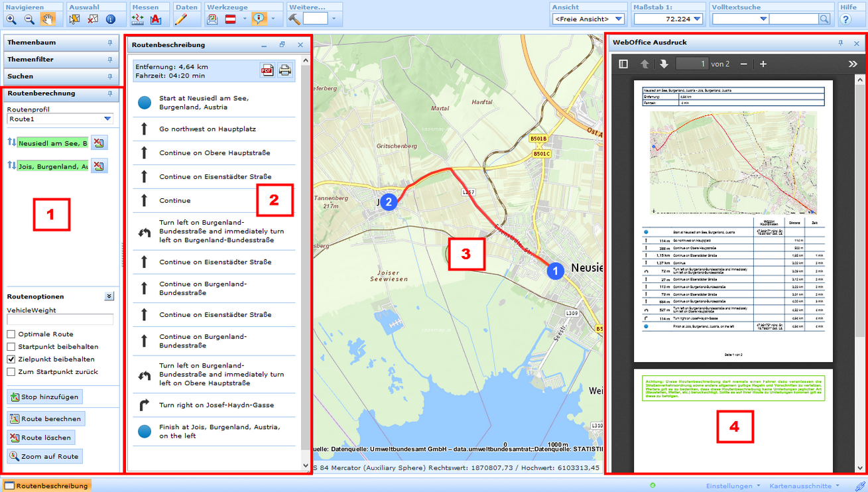Viewport: 868px width, 492px height.
Task: Export route description as PDF
Action: coord(267,69)
